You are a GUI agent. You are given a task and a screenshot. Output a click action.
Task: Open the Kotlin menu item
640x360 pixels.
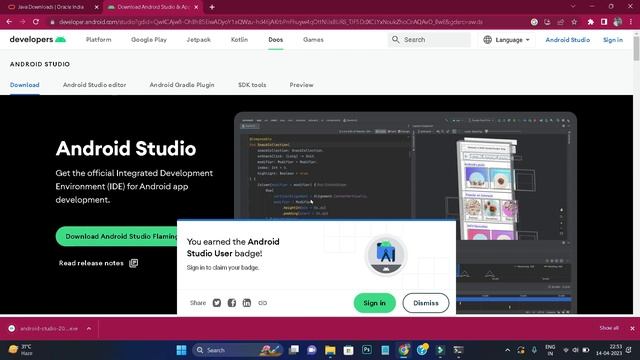pyautogui.click(x=239, y=40)
